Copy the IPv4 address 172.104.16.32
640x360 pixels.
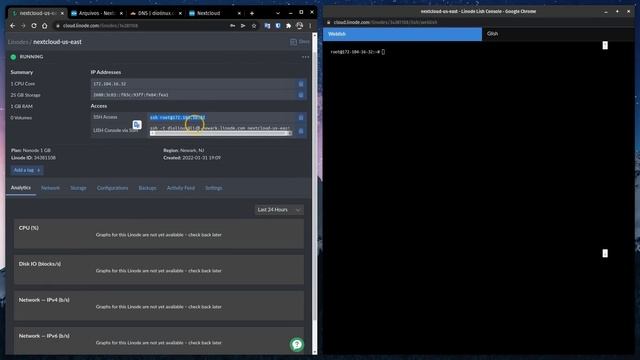[301, 84]
